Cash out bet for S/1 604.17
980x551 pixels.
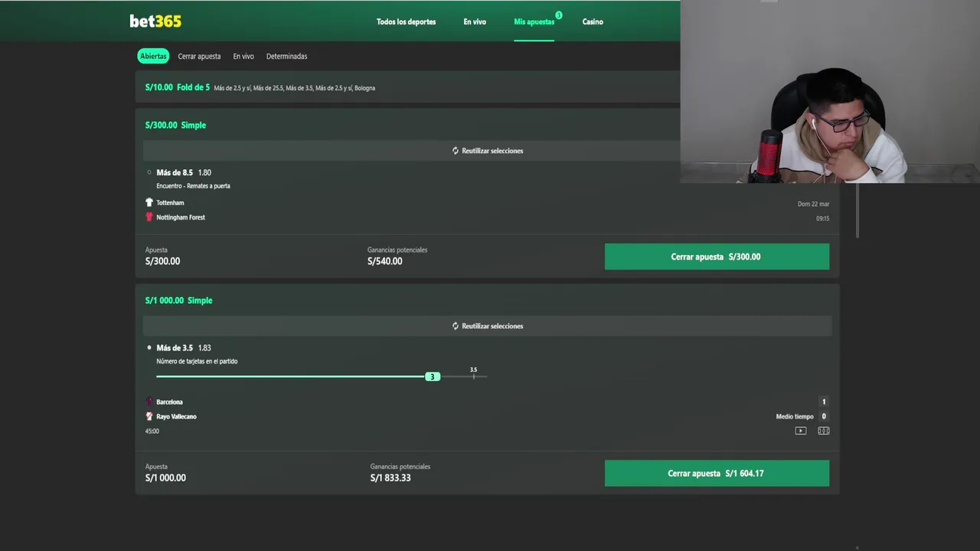point(717,473)
